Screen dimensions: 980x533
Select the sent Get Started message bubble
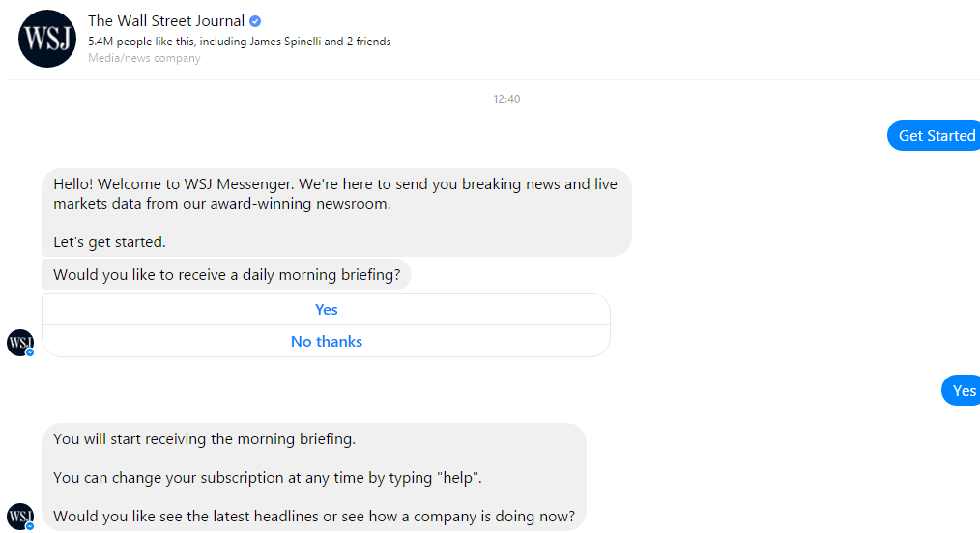pyautogui.click(x=934, y=135)
